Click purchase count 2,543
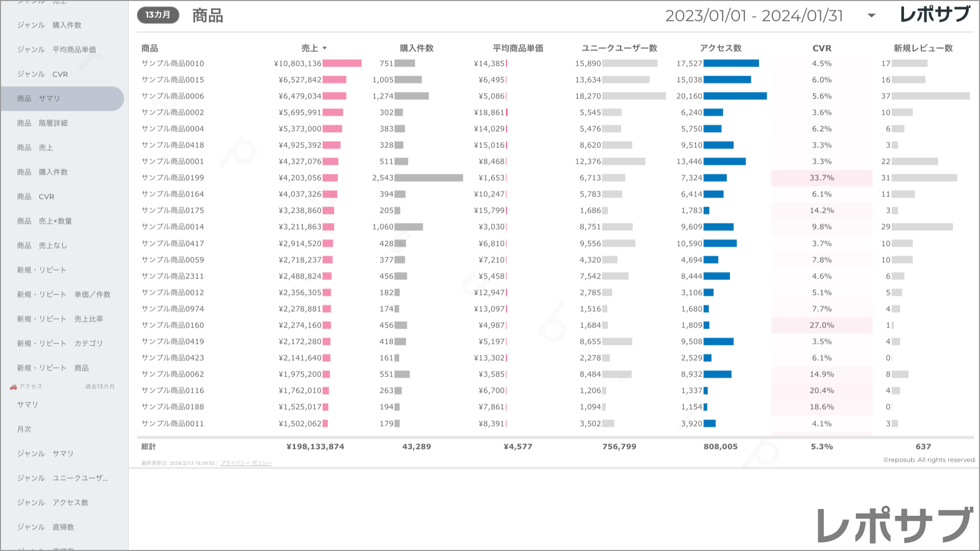Screen dimensions: 980x551 click(383, 178)
